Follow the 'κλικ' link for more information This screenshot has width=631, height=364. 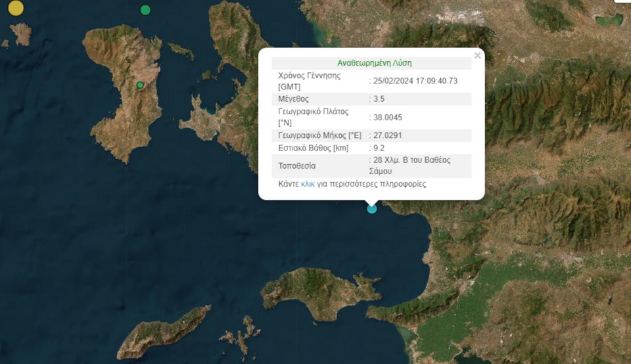point(308,184)
